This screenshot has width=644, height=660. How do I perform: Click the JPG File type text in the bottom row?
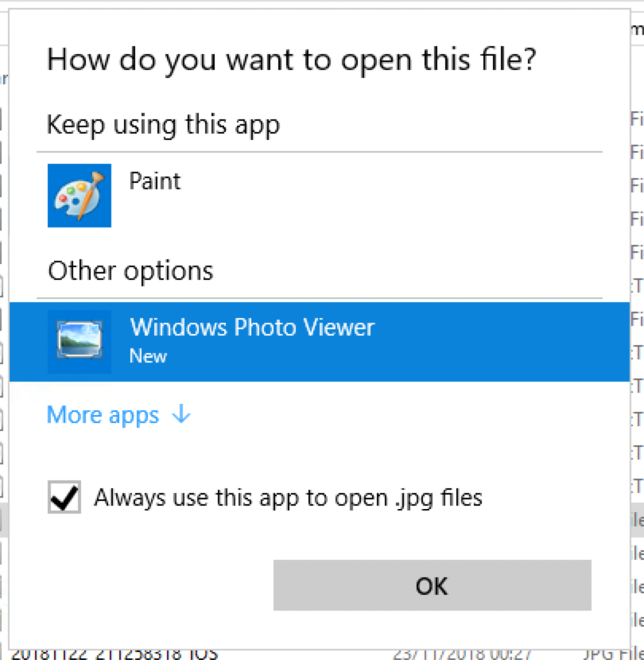pos(613,654)
